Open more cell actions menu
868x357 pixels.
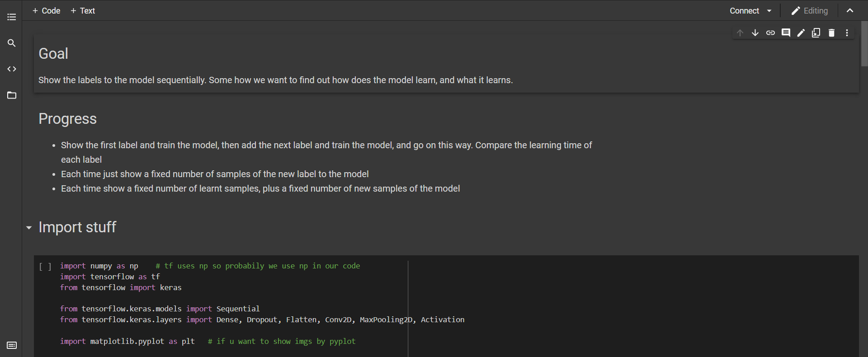tap(847, 33)
